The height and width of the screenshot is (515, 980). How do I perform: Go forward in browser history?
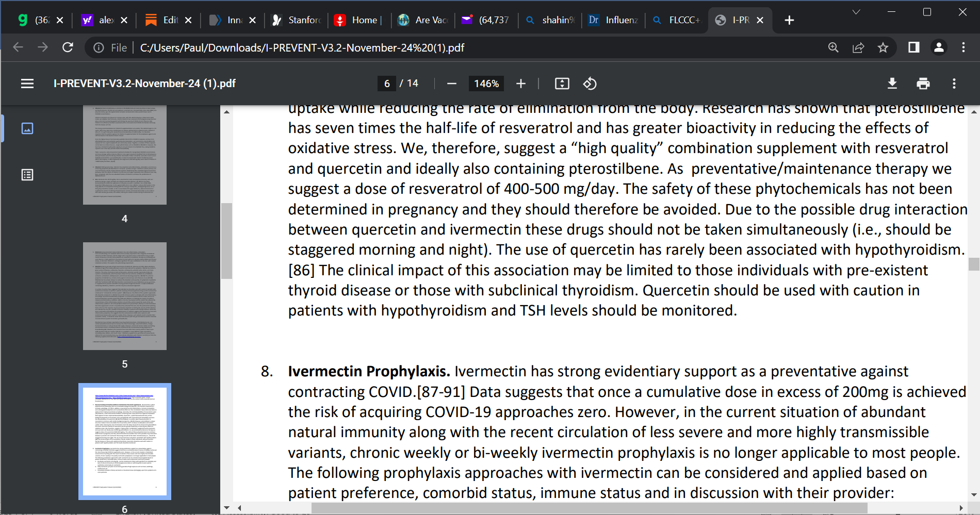click(43, 47)
